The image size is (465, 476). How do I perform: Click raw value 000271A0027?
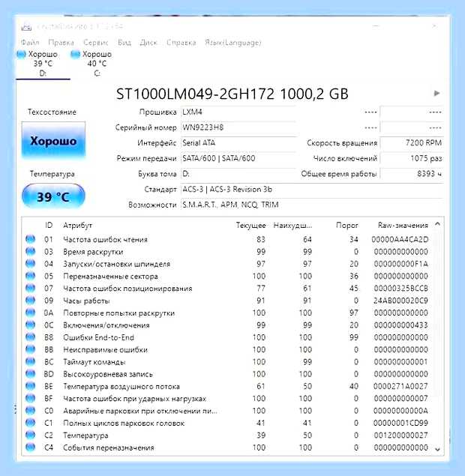(x=400, y=386)
